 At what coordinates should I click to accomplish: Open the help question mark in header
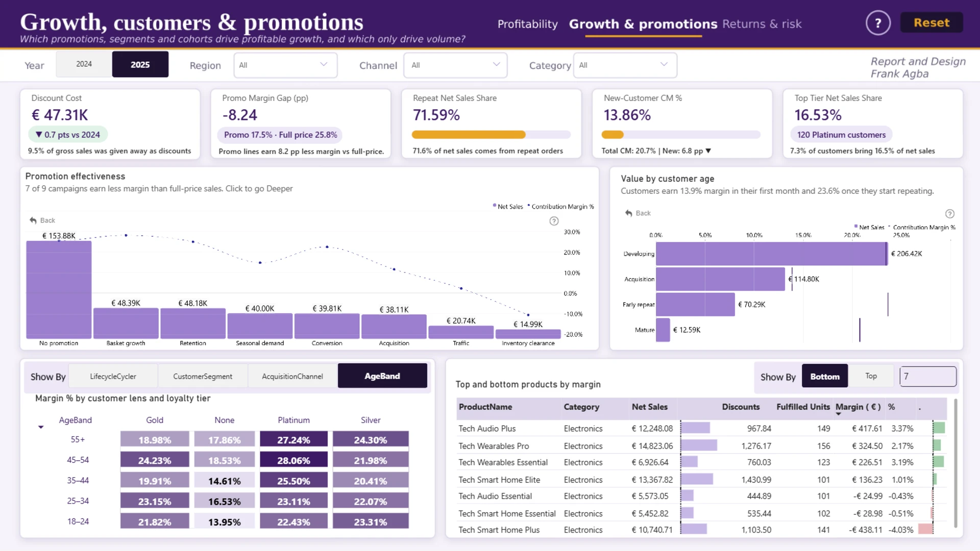tap(878, 23)
